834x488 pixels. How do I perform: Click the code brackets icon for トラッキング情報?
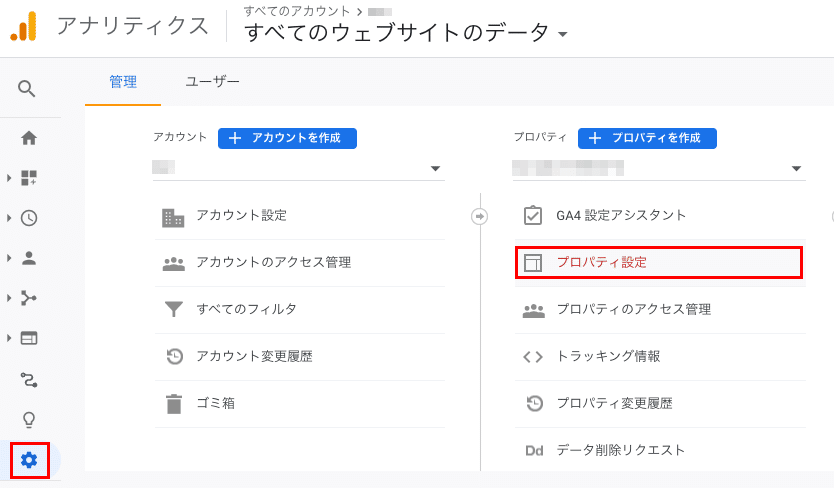(533, 357)
